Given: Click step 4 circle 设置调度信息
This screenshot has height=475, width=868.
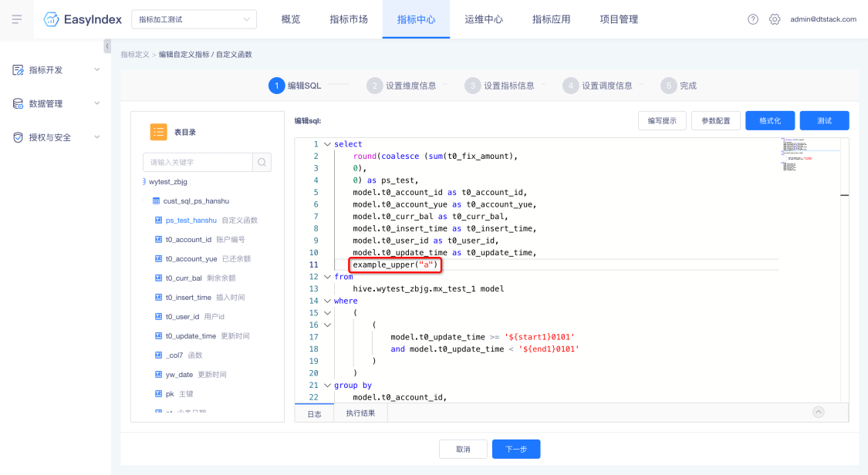Looking at the screenshot, I should (x=571, y=86).
